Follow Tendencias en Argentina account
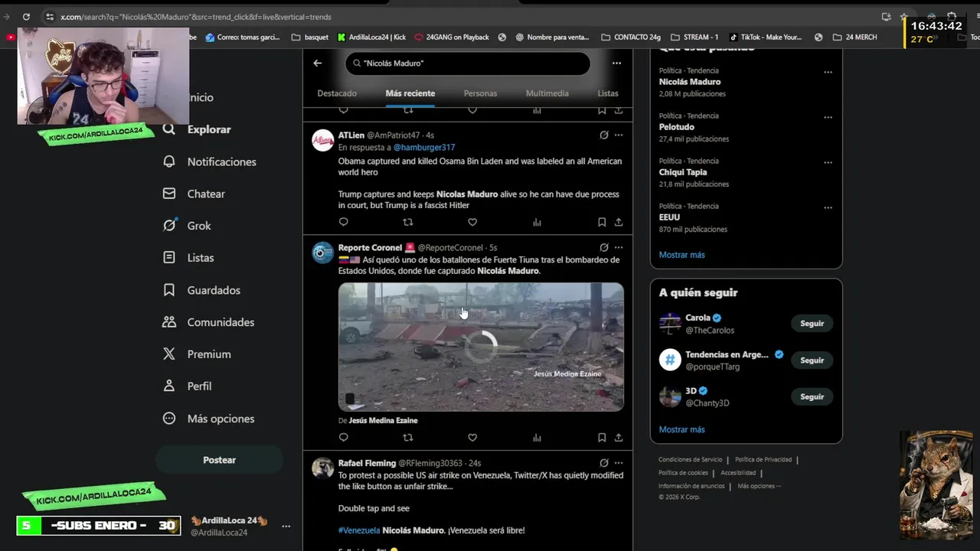 tap(812, 360)
